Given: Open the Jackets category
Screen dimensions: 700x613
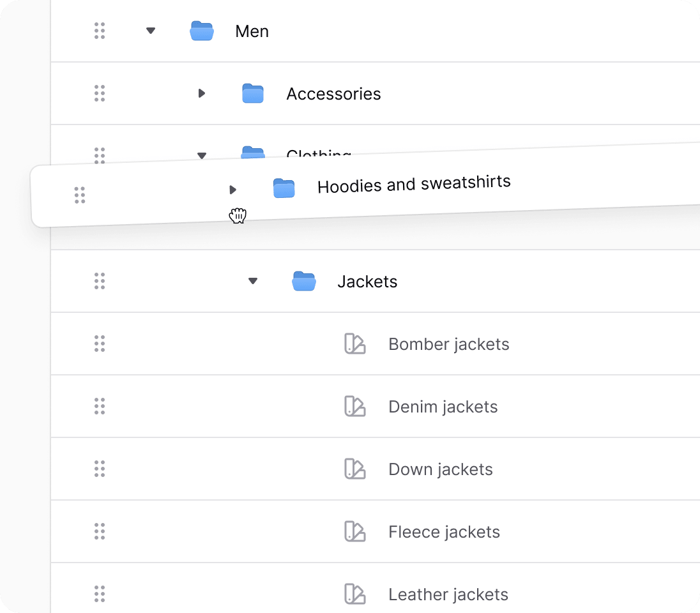Looking at the screenshot, I should [367, 281].
